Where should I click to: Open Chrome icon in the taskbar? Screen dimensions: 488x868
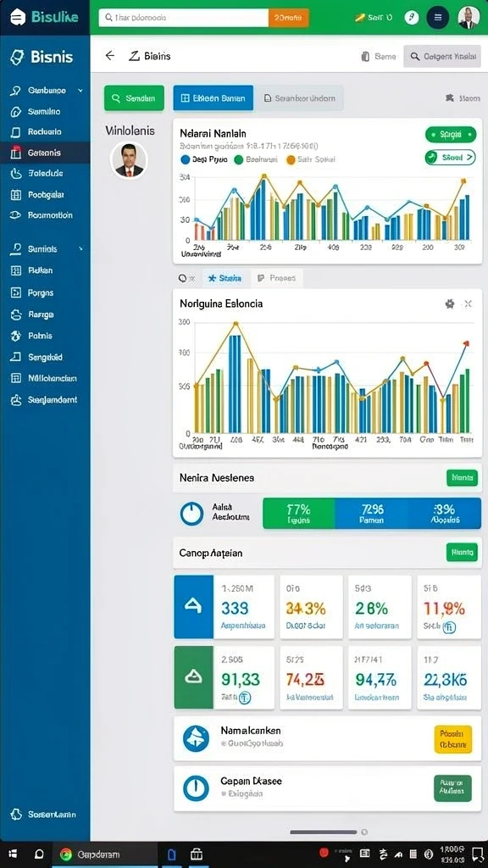point(66,854)
